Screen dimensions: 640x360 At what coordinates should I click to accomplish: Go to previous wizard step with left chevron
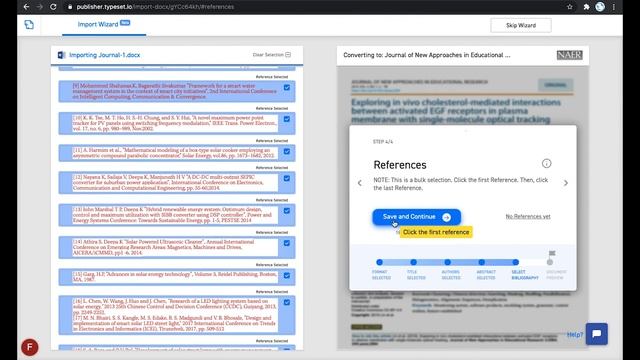coord(360,183)
